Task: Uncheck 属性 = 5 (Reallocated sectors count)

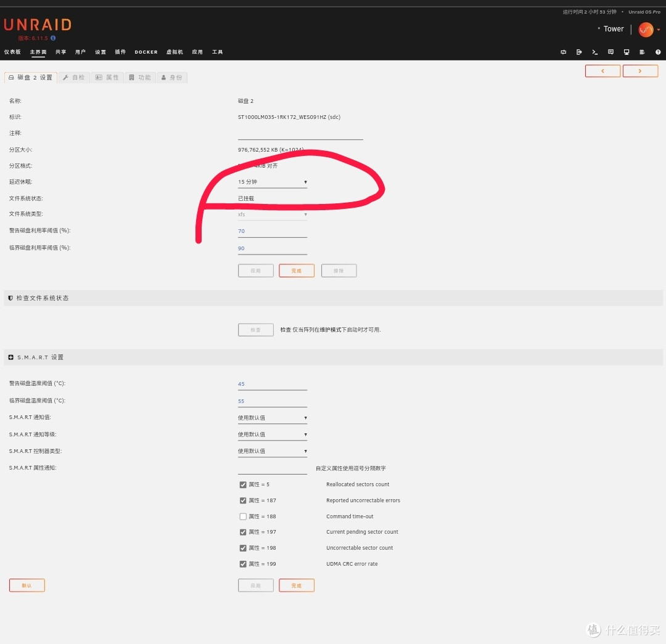Action: click(x=243, y=484)
